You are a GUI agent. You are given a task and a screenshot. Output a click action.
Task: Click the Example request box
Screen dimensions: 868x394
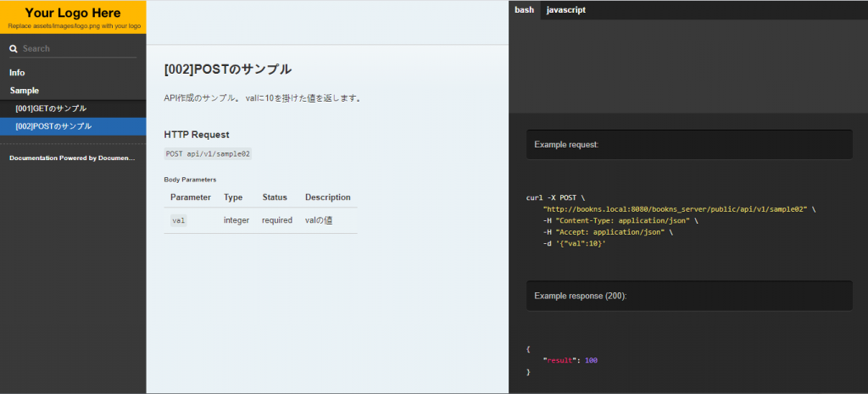(x=688, y=145)
